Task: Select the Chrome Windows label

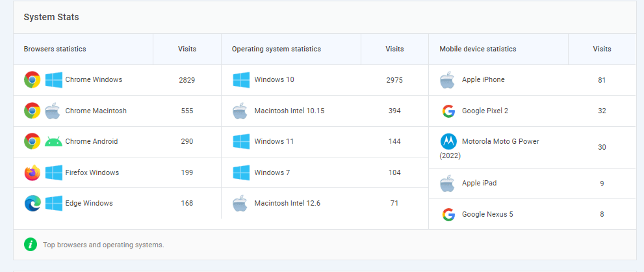Action: pos(94,80)
